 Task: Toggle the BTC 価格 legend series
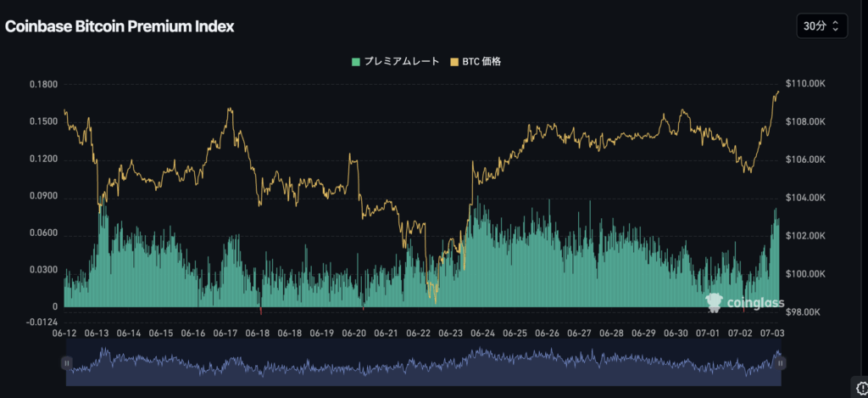[x=476, y=62]
